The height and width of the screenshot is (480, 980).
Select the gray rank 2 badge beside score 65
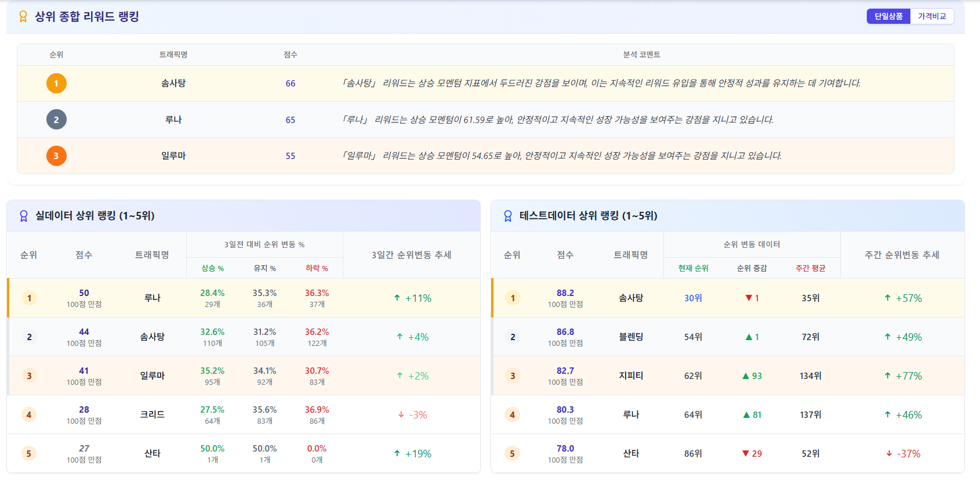(56, 120)
